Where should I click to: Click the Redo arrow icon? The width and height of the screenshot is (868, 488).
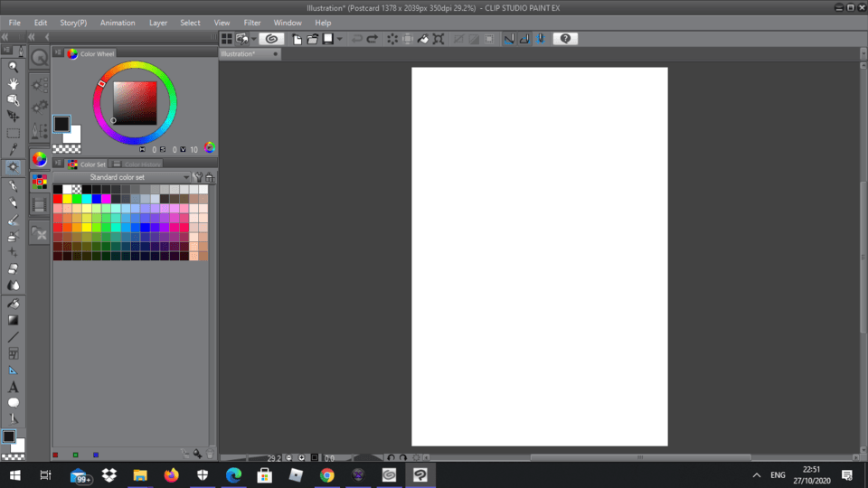(x=372, y=39)
